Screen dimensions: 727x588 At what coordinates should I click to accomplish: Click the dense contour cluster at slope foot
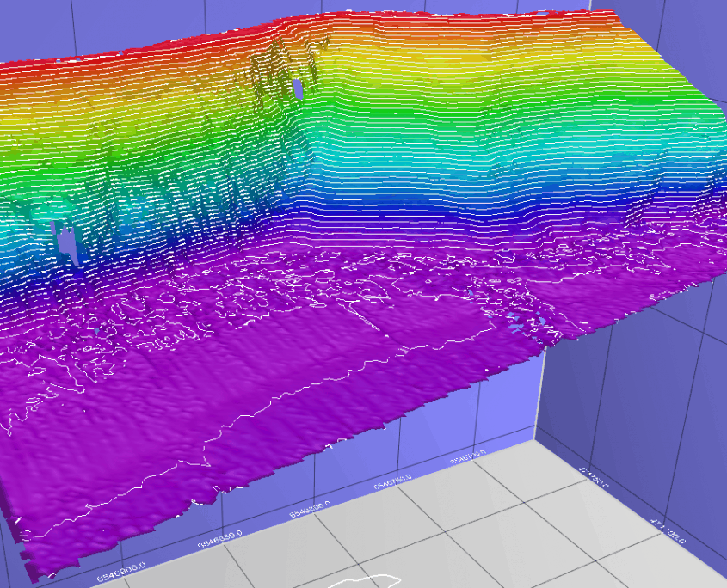[x=344, y=275]
